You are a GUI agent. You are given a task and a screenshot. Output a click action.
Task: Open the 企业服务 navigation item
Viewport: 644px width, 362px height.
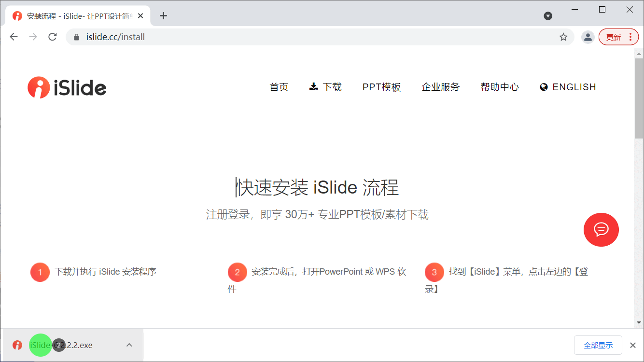[441, 87]
